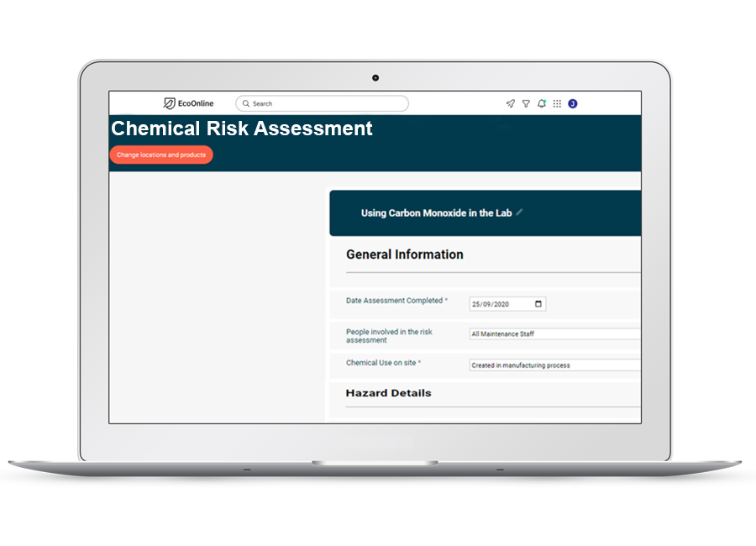Click the Chemical Use on site label
This screenshot has width=756, height=546.
pos(383,363)
